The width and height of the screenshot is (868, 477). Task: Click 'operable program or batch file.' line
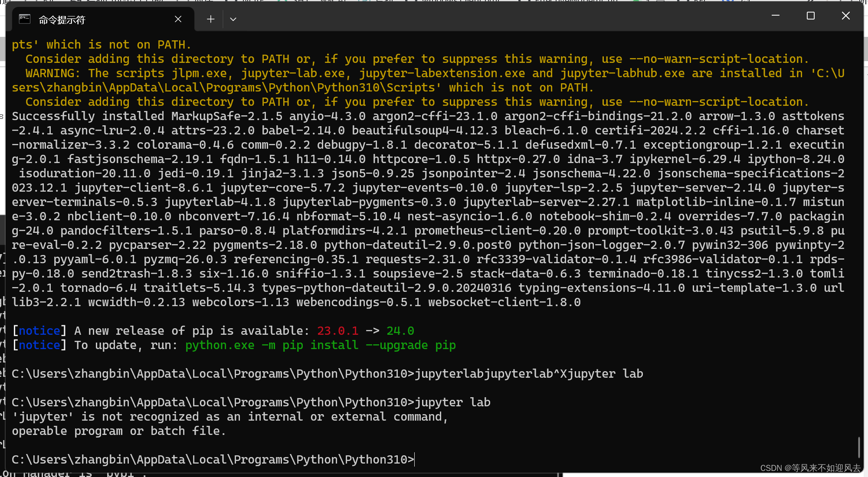pyautogui.click(x=119, y=431)
